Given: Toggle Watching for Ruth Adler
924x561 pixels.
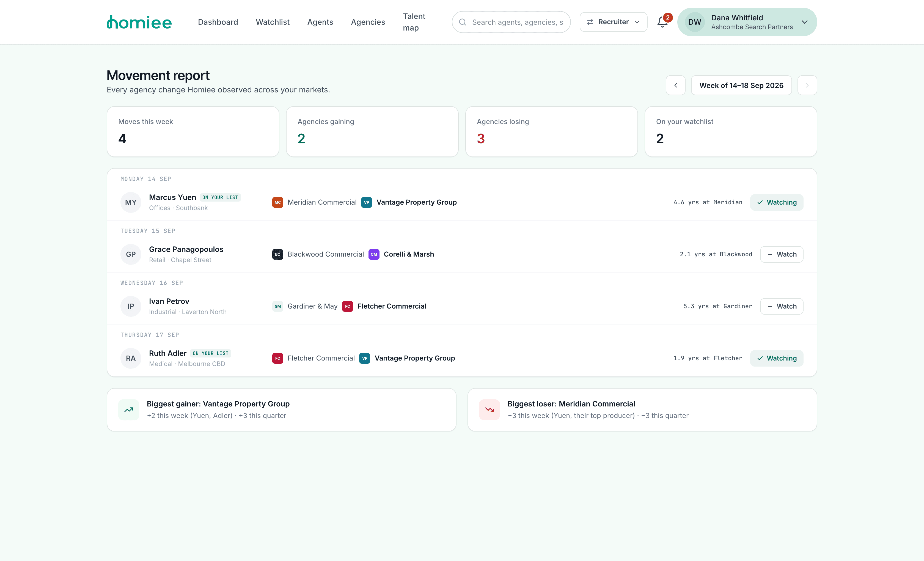Looking at the screenshot, I should click(777, 358).
